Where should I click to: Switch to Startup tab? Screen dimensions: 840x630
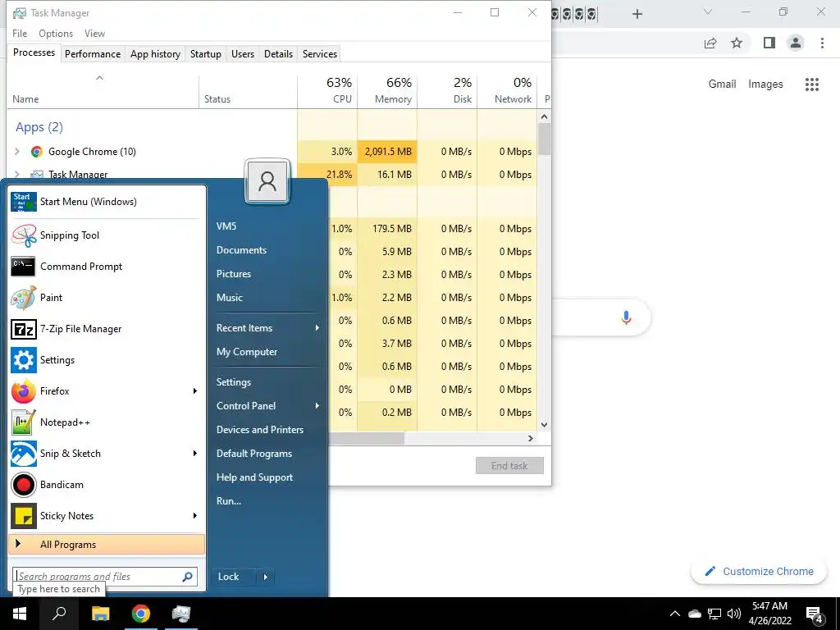click(x=206, y=54)
